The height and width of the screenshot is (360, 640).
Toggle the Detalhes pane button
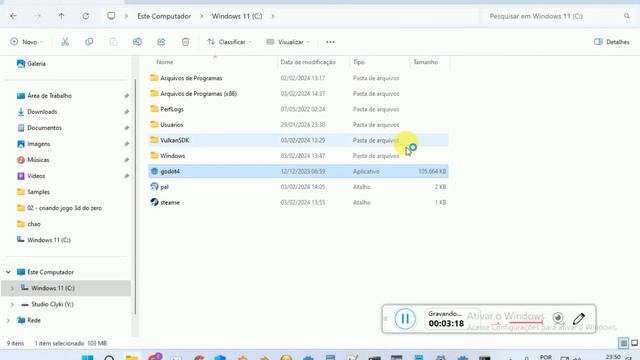point(611,42)
